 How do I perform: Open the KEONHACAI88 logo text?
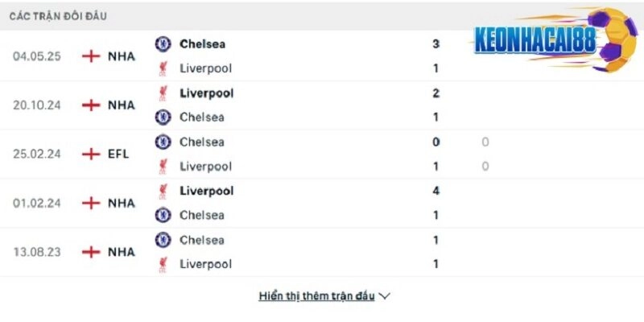pos(535,39)
